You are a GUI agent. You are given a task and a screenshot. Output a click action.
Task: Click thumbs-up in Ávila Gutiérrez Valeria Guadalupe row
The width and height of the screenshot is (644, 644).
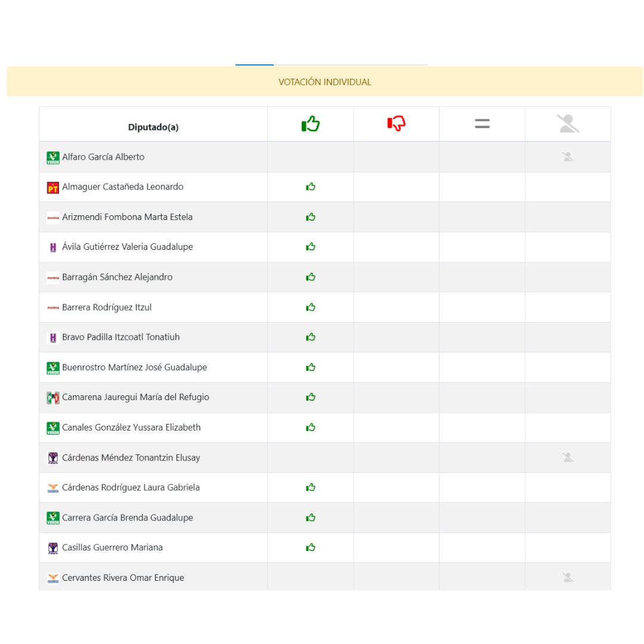311,247
